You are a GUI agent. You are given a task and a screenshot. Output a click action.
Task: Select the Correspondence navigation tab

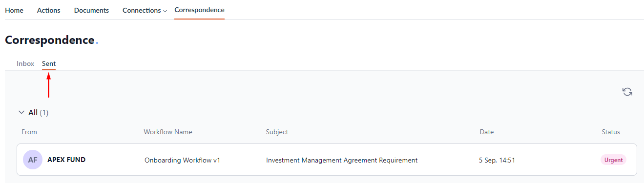coord(199,10)
